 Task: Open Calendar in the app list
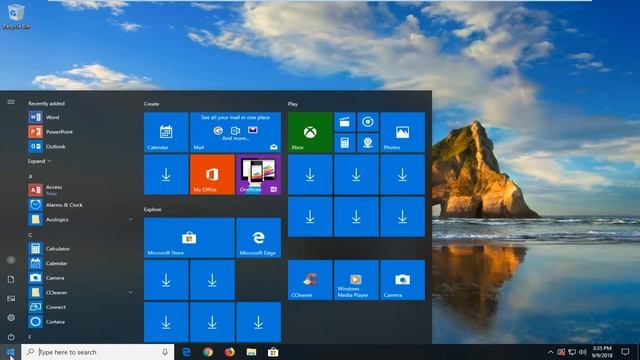coord(80,263)
